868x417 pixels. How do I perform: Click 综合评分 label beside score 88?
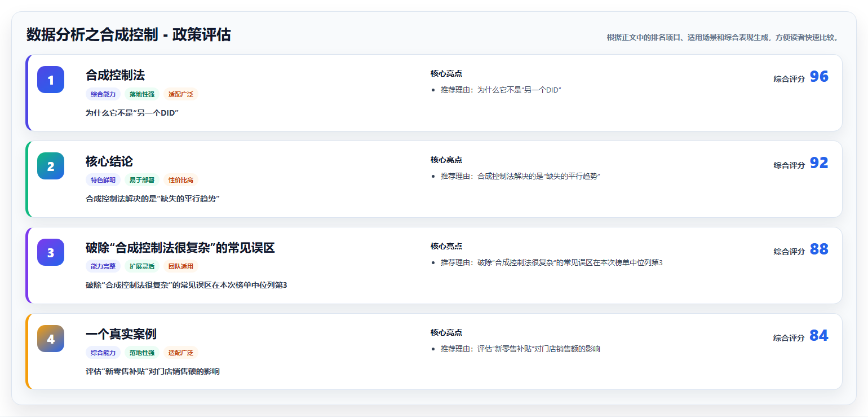coord(789,252)
